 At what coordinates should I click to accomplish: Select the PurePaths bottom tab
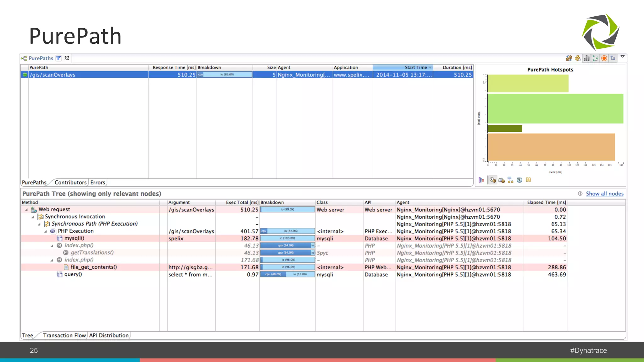point(34,183)
